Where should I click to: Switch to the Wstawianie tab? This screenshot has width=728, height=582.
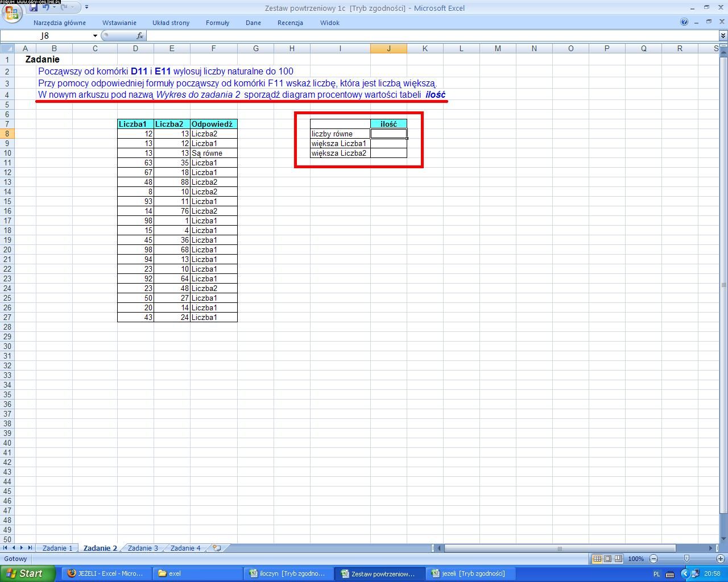tap(119, 23)
